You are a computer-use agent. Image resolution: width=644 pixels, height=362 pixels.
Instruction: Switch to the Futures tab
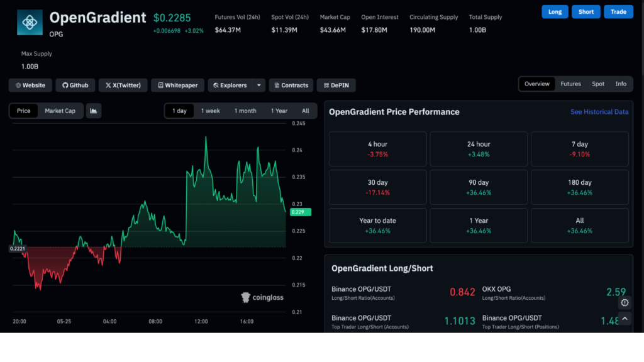click(x=570, y=84)
